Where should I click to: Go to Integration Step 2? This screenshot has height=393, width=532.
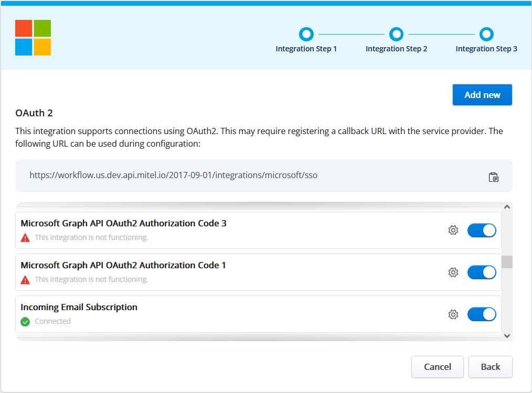pos(397,35)
